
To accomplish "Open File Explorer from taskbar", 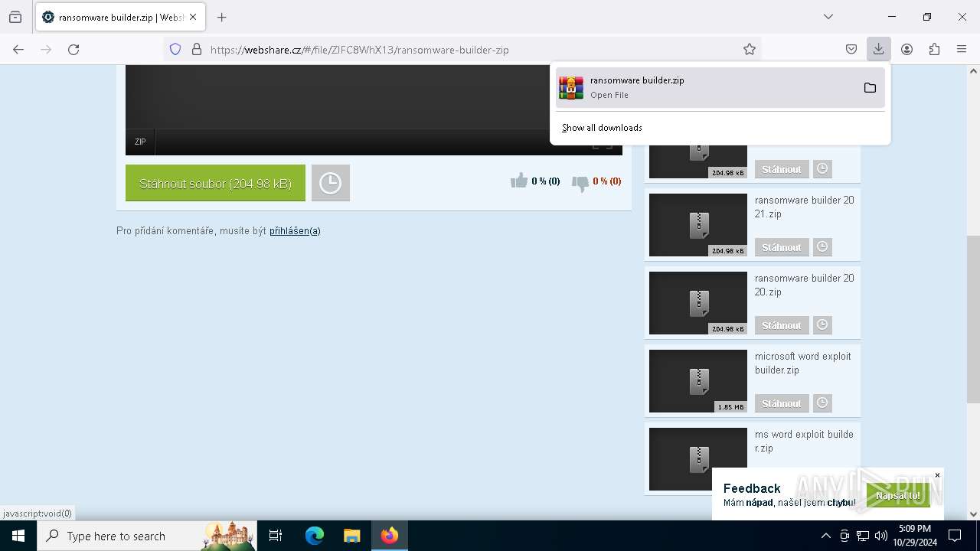I will click(351, 536).
